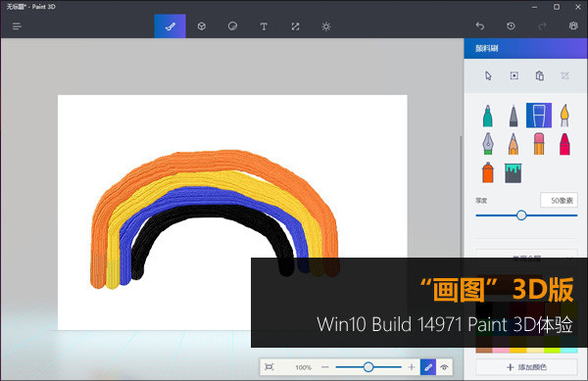
Task: Pick the Fill bucket tool
Action: 513,173
